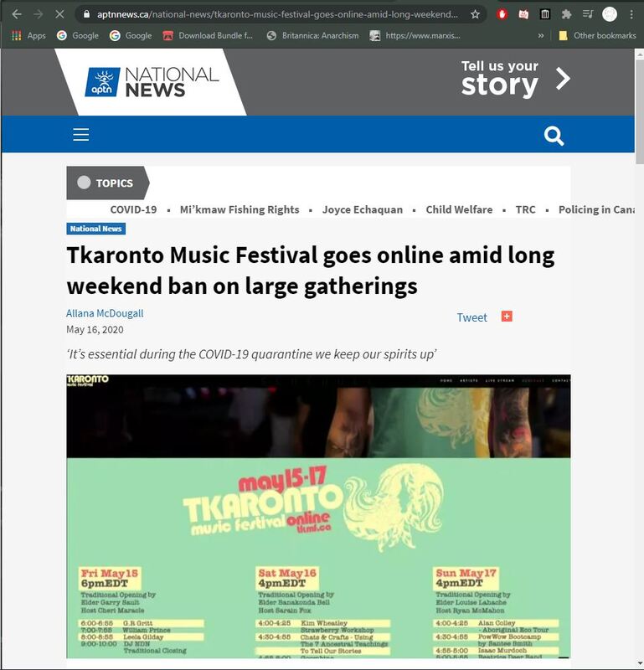Image resolution: width=644 pixels, height=670 pixels.
Task: Click the Tweet share link
Action: (471, 317)
